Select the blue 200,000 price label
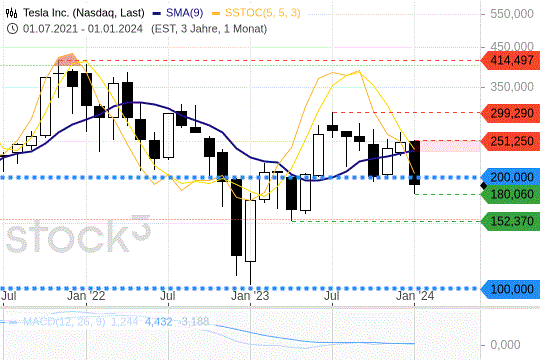 (x=511, y=177)
